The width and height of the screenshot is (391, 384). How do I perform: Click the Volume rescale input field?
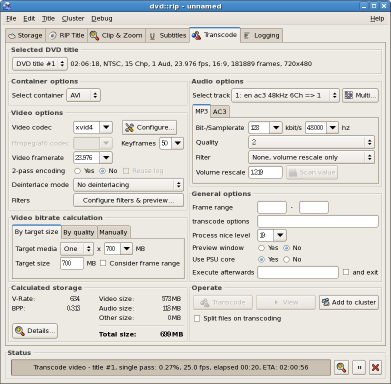coord(265,172)
